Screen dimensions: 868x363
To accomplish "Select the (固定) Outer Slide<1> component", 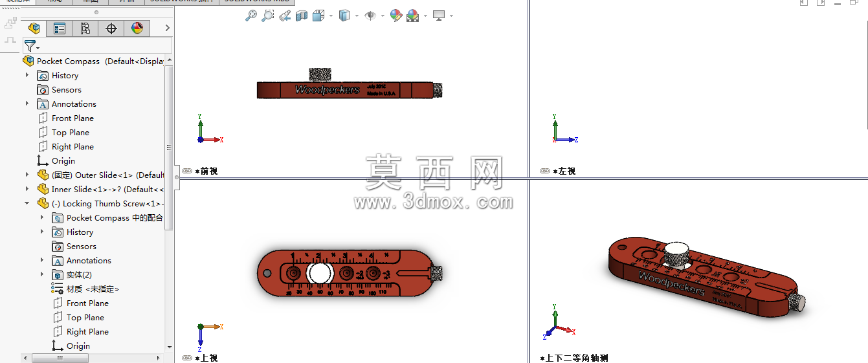I will pos(100,175).
